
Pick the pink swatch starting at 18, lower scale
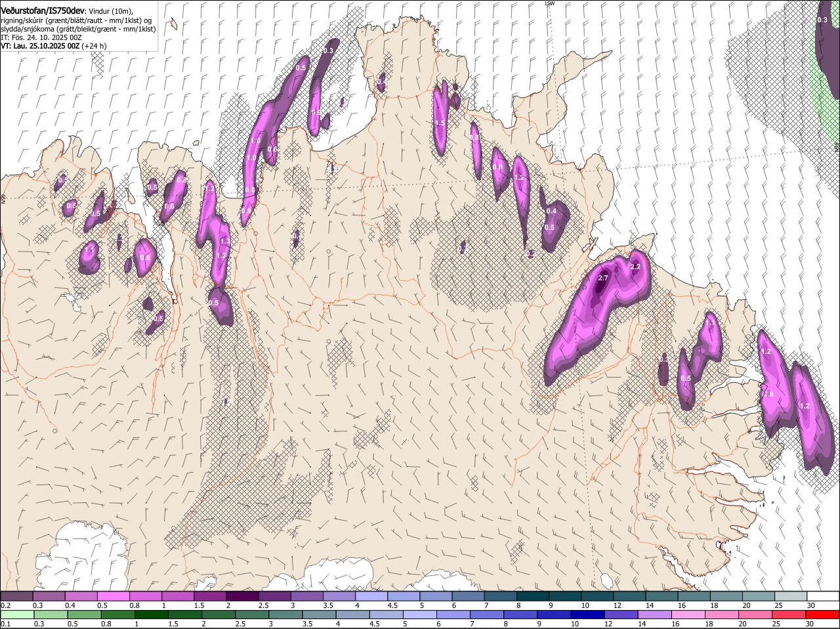[x=723, y=615]
